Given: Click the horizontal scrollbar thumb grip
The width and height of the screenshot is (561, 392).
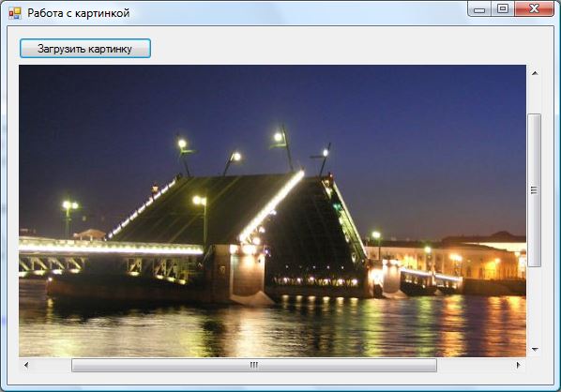Looking at the screenshot, I should (x=254, y=365).
